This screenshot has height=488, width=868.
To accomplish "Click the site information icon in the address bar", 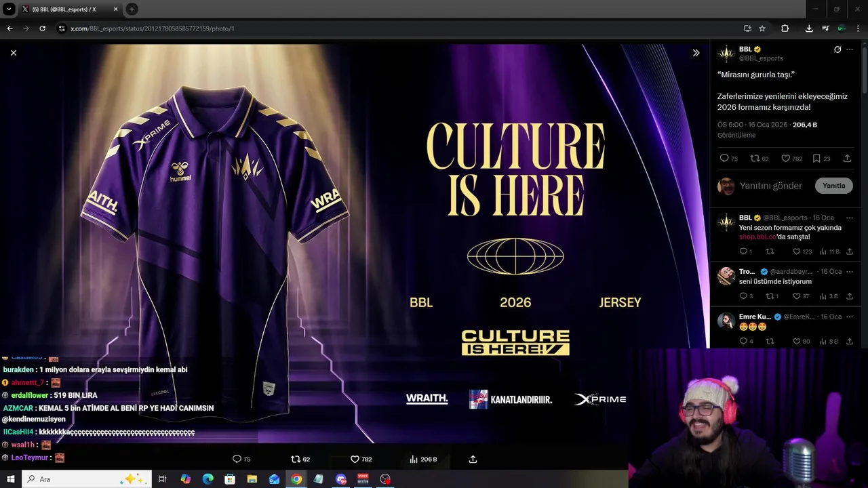I will tap(62, 28).
